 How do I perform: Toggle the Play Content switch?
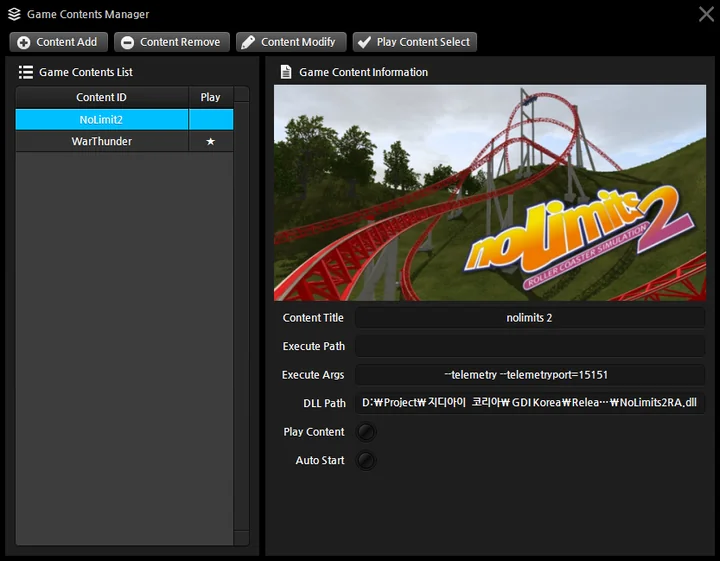click(366, 432)
